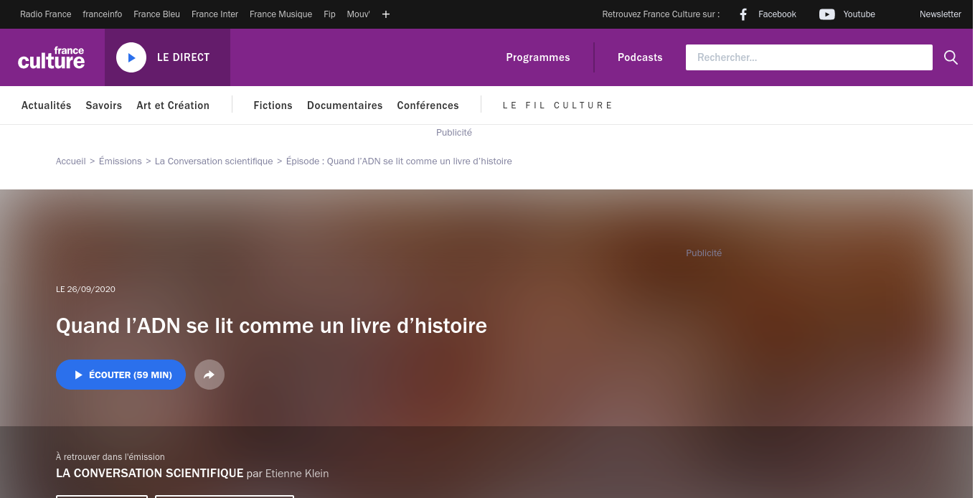Screen dimensions: 980x498
Task: Open the Newsletter link
Action: pos(941,14)
